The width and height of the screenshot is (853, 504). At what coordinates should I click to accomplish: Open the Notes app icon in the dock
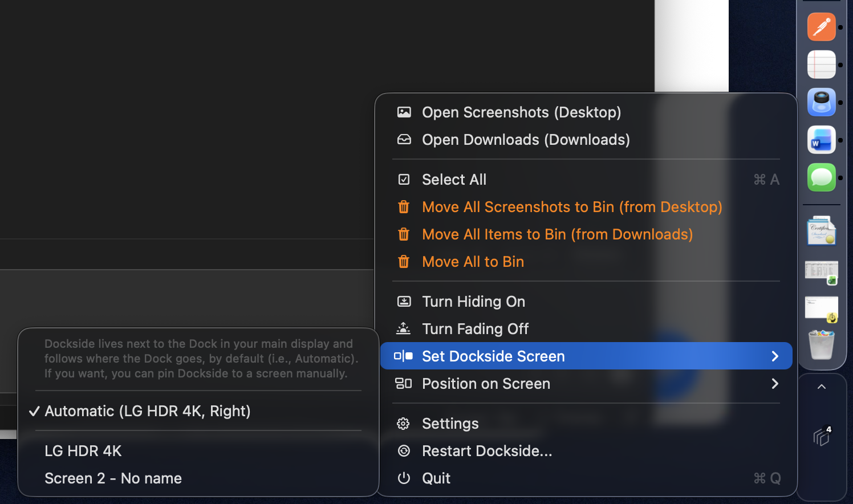click(821, 64)
